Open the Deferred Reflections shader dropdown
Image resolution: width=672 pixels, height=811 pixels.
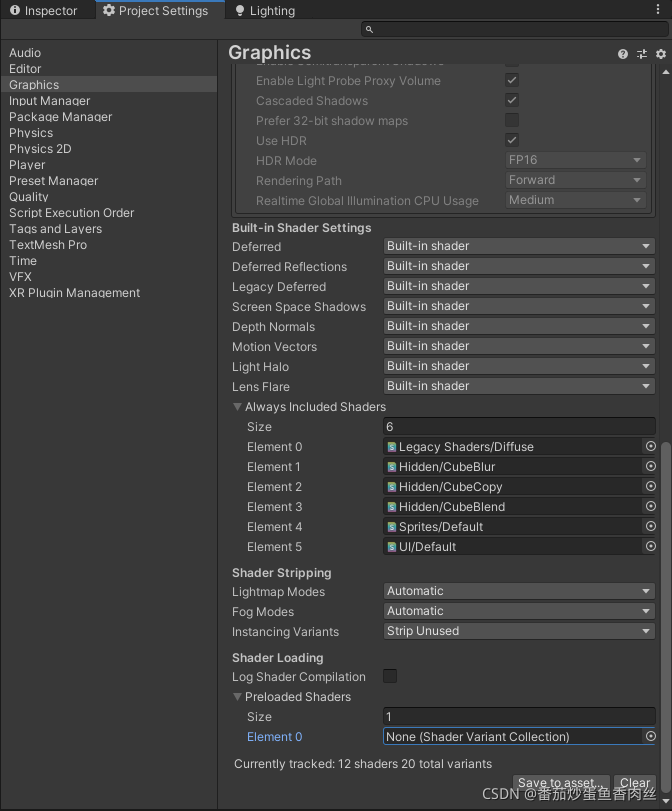[519, 266]
